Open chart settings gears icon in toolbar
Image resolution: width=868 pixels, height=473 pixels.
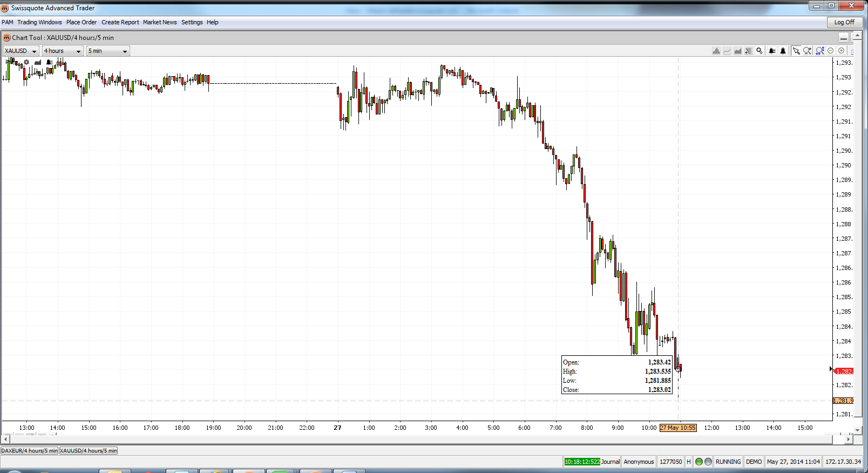[760, 51]
